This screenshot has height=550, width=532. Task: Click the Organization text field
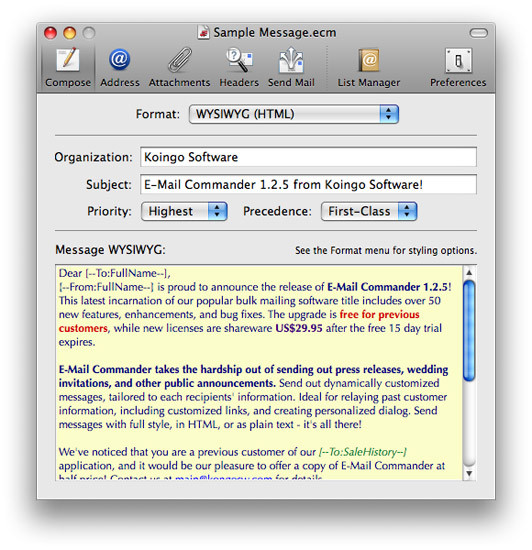click(308, 157)
